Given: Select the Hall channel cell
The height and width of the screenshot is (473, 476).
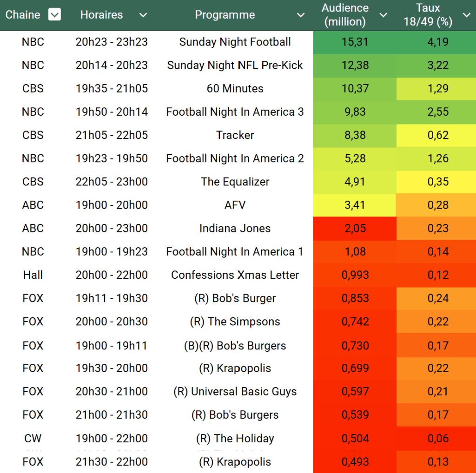Looking at the screenshot, I should coord(33,275).
